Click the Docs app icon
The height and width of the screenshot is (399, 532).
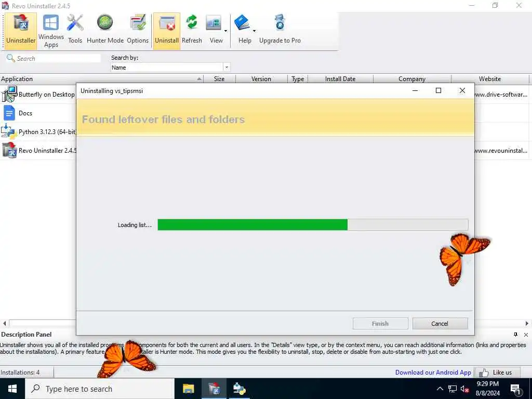[x=9, y=113]
